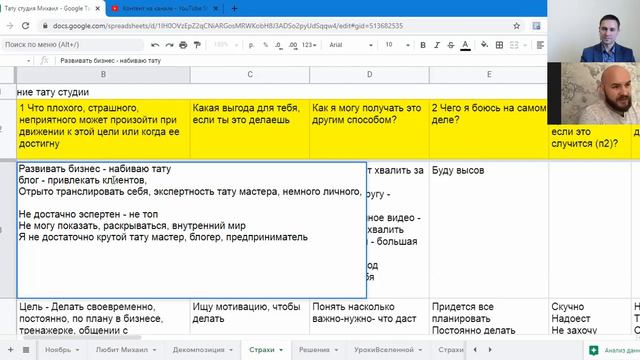Open cell fill color picker
640x360 pixels.
coord(484,45)
